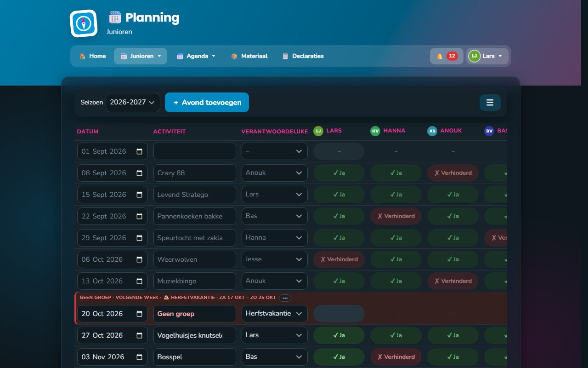Open date picker for 15 Sept 2026
Image resolution: width=588 pixels, height=368 pixels.
tap(139, 195)
